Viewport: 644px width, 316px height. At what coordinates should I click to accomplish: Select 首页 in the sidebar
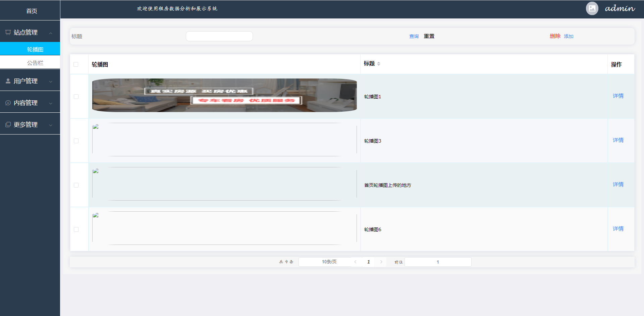point(32,11)
